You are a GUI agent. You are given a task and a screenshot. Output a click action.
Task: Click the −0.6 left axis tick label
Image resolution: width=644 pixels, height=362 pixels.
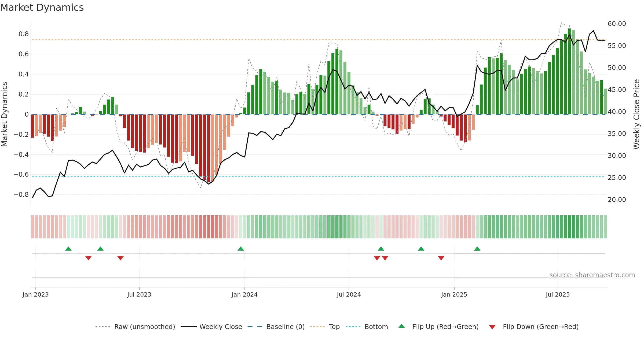[x=21, y=175]
